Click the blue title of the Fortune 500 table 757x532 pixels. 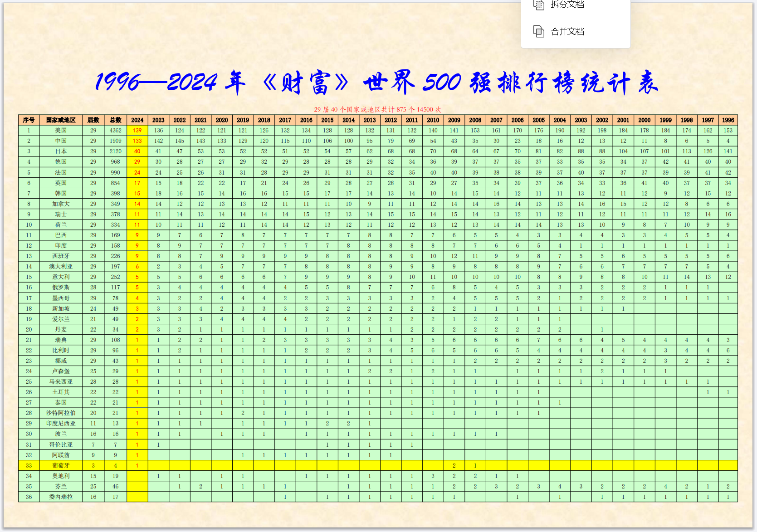(376, 83)
